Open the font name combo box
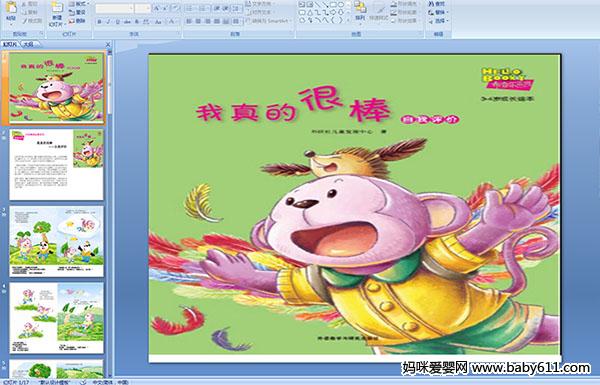 pyautogui.click(x=114, y=8)
